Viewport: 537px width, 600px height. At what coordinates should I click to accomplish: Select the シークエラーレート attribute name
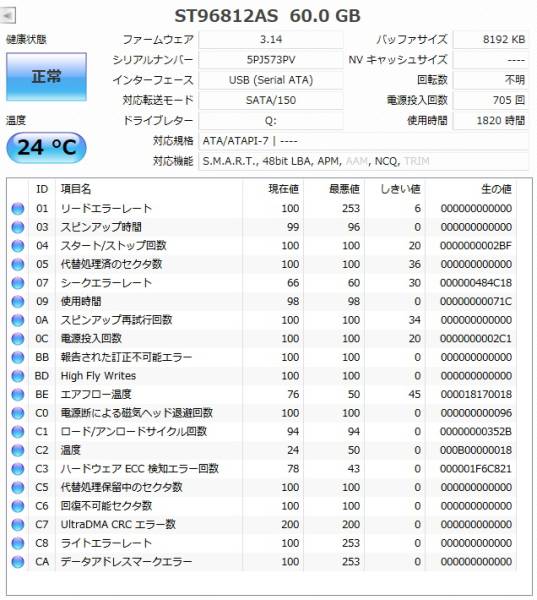(106, 283)
